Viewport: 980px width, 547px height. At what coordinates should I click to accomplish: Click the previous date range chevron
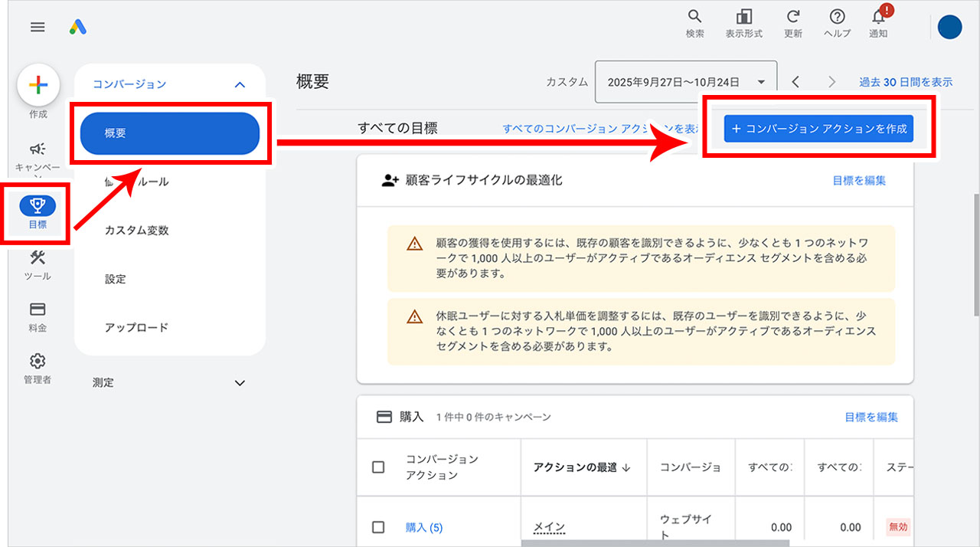[796, 81]
